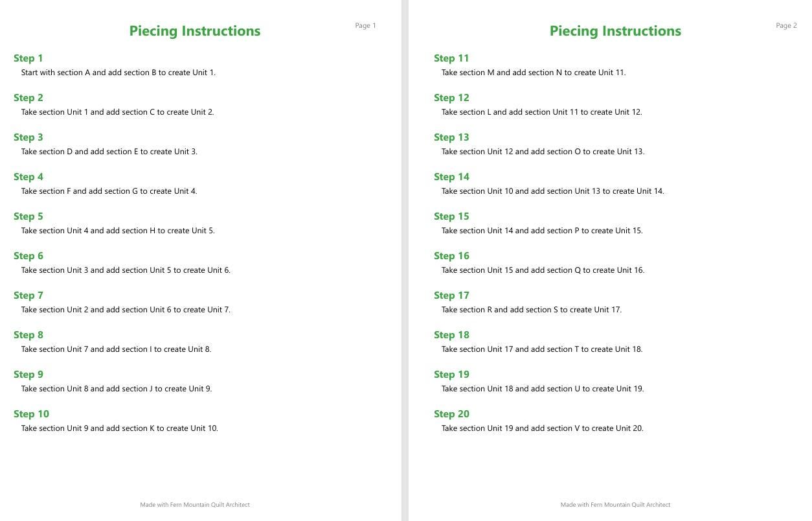
Task: Click the left Piecing Instructions title
Action: 195,31
